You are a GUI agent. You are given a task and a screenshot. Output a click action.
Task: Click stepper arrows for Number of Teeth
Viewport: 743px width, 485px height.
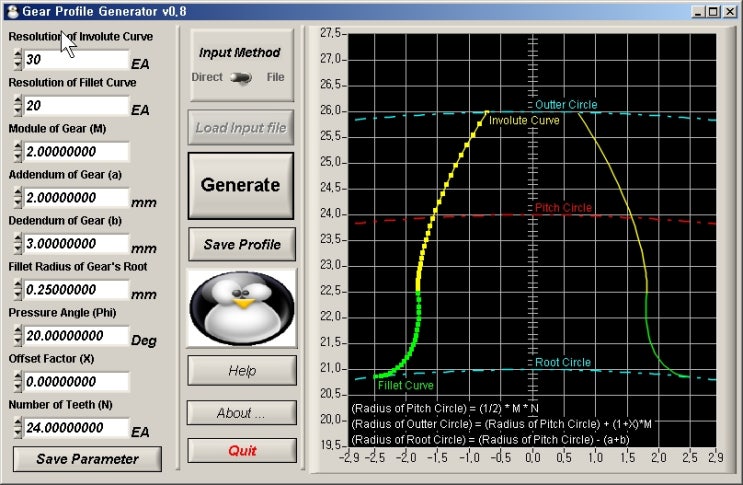[18, 427]
